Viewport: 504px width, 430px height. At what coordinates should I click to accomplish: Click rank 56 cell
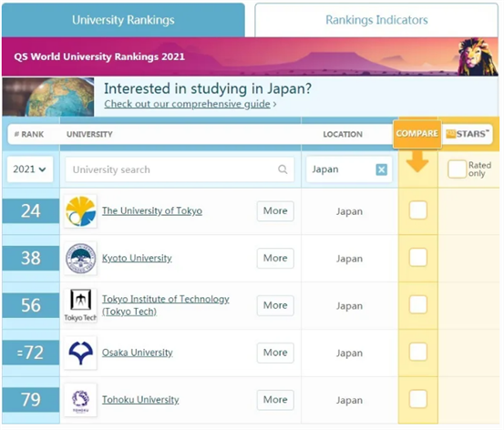[x=31, y=305]
